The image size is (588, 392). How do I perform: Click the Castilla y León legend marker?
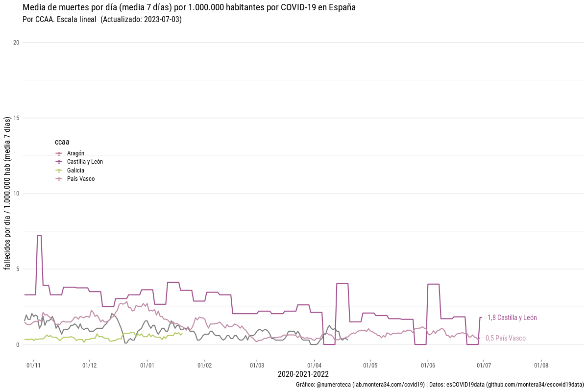tap(59, 162)
